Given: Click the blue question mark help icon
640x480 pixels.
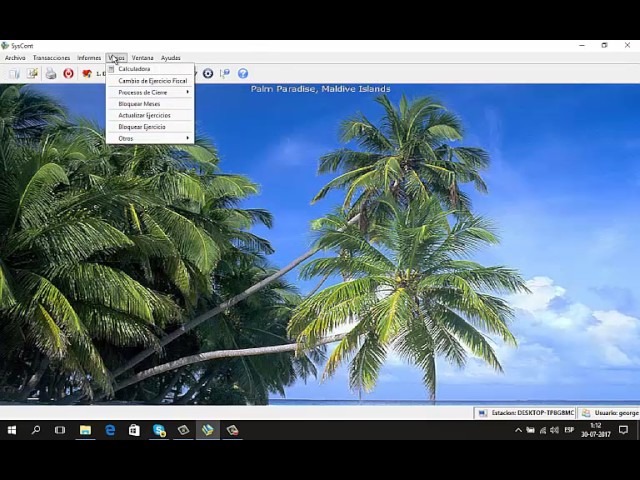Looking at the screenshot, I should pyautogui.click(x=242, y=73).
